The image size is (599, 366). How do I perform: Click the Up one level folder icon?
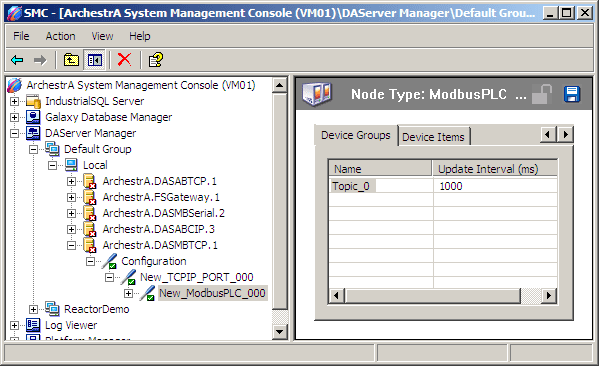click(71, 60)
